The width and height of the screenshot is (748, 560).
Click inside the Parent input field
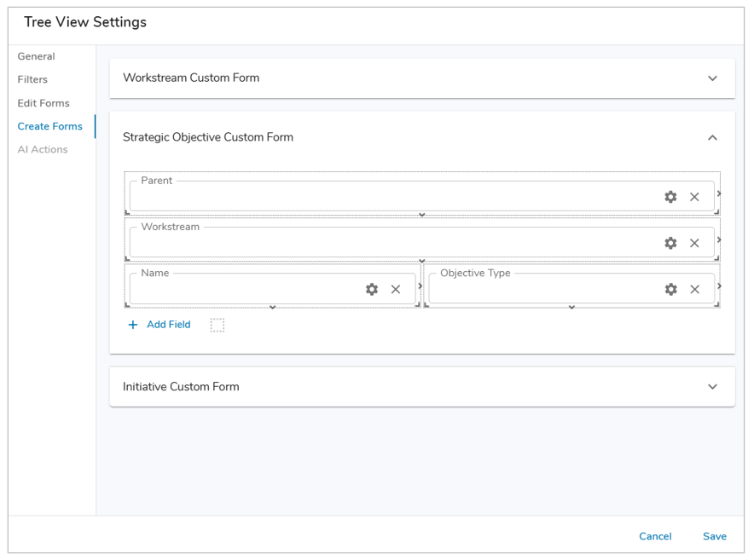[392, 197]
